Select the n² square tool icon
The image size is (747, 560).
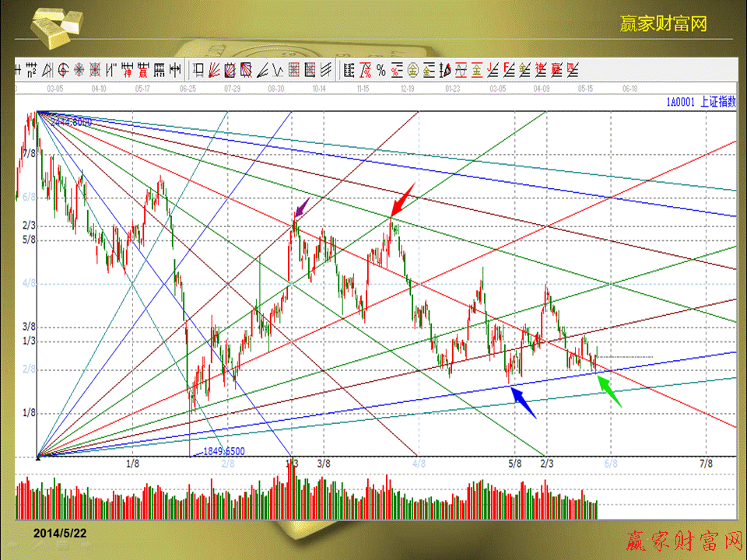tap(32, 71)
